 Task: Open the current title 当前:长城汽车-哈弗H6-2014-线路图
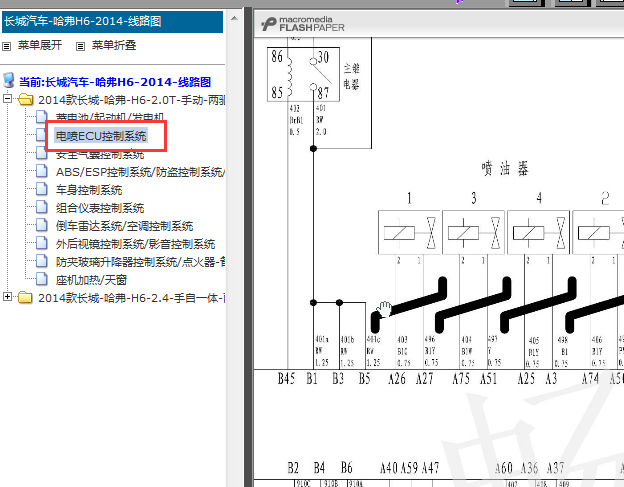115,82
